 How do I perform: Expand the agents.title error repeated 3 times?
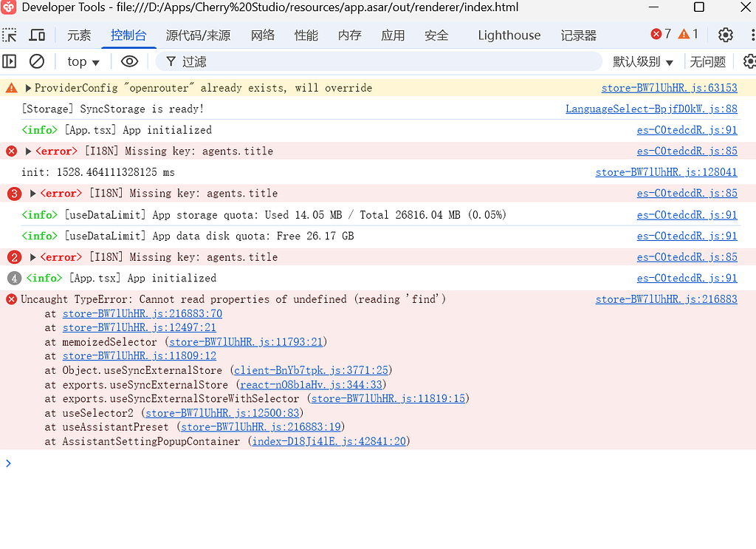point(32,194)
